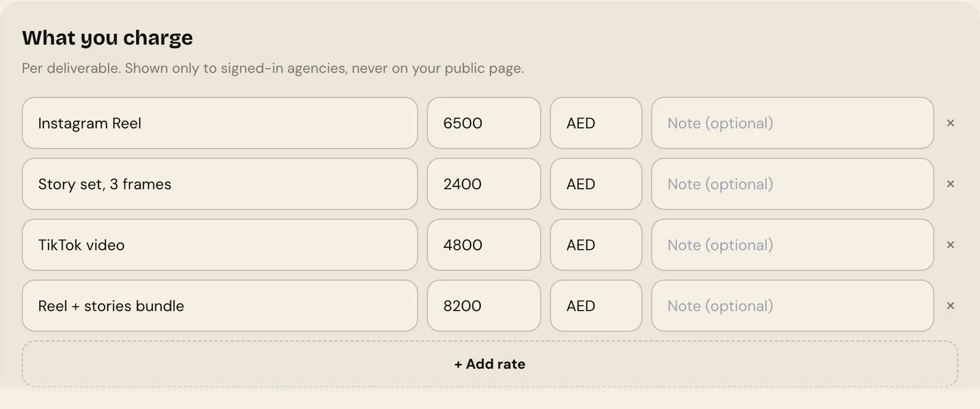The width and height of the screenshot is (980, 409).
Task: Edit the 8200 price field
Action: (x=484, y=306)
